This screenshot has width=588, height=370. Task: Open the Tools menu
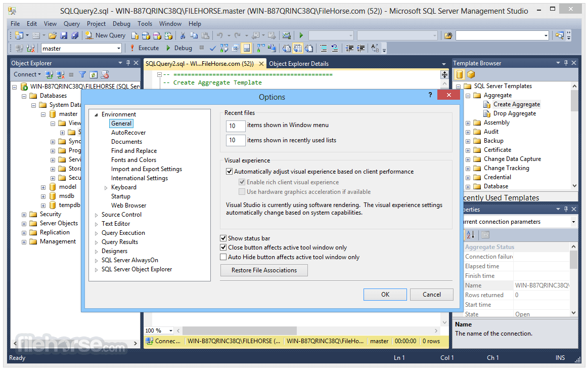(145, 23)
